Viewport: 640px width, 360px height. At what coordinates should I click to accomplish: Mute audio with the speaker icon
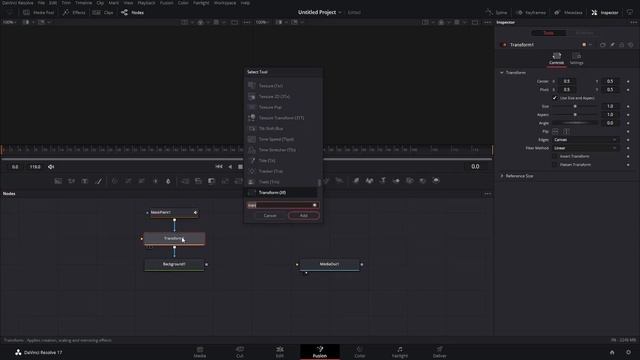click(x=51, y=167)
